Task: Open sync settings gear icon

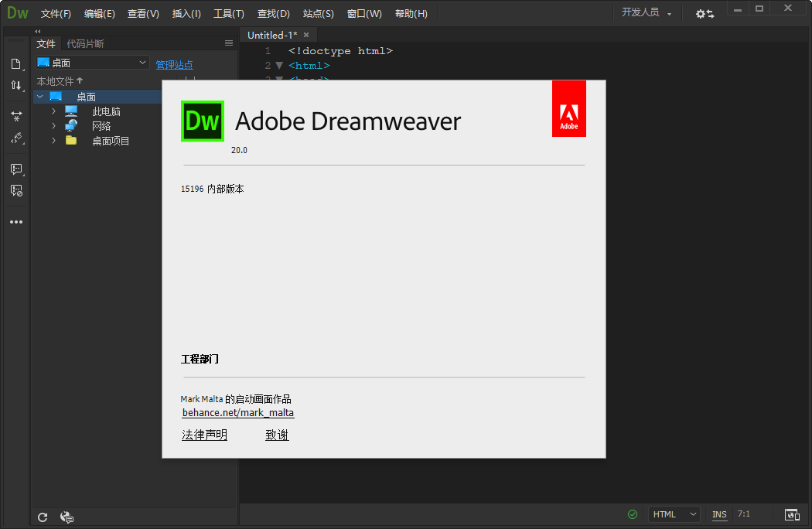Action: (x=705, y=14)
